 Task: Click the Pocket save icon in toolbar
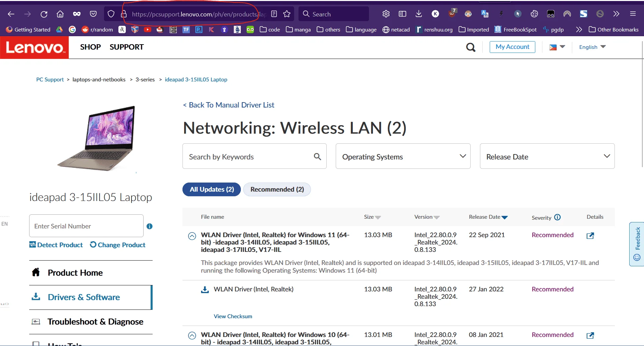[x=93, y=14]
